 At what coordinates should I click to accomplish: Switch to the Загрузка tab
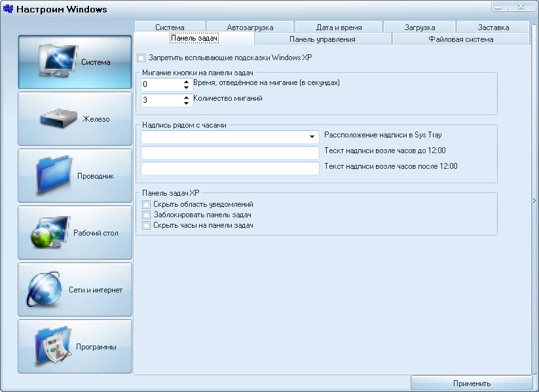click(420, 27)
